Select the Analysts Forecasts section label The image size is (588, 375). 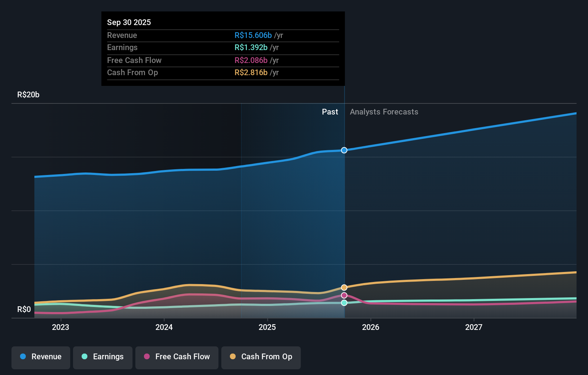[384, 112]
